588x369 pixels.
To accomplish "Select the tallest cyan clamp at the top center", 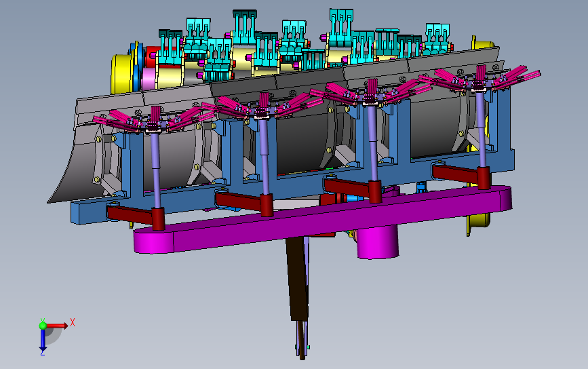I will [x=245, y=27].
